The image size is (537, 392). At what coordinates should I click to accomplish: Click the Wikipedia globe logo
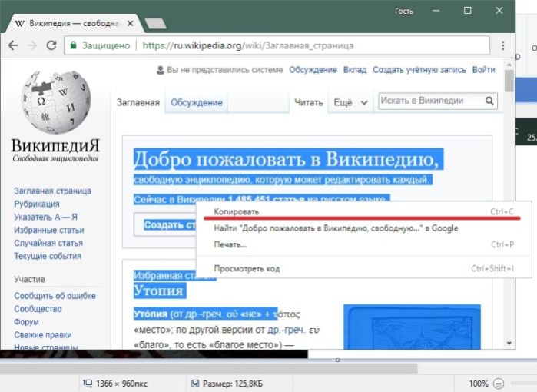pos(56,102)
